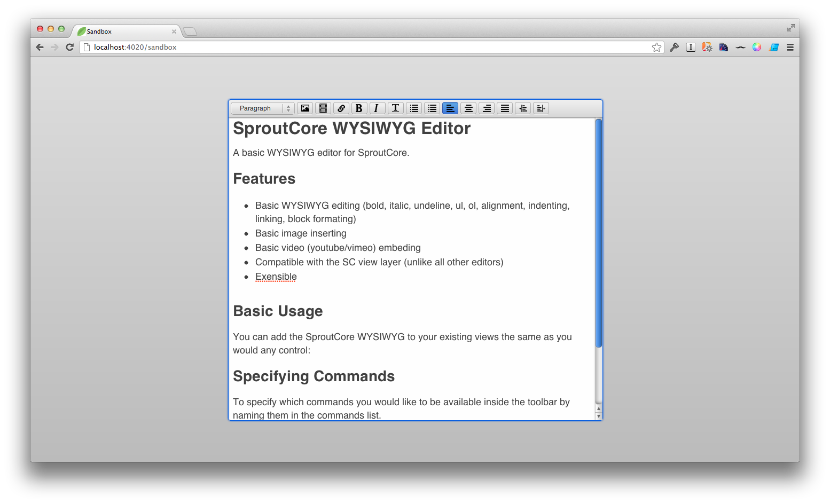Viewport: 830px width, 504px height.
Task: Open the Paragraph format dropdown
Action: [x=262, y=108]
